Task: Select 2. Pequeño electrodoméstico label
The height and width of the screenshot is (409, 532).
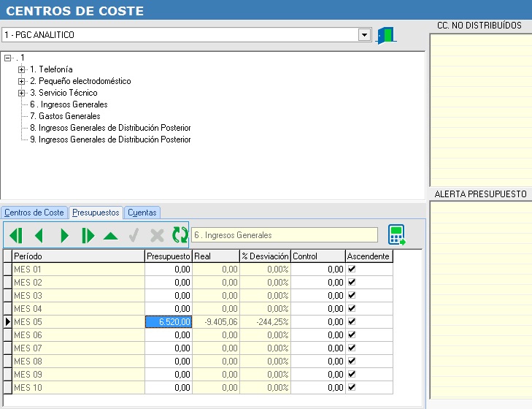Action: [80, 81]
